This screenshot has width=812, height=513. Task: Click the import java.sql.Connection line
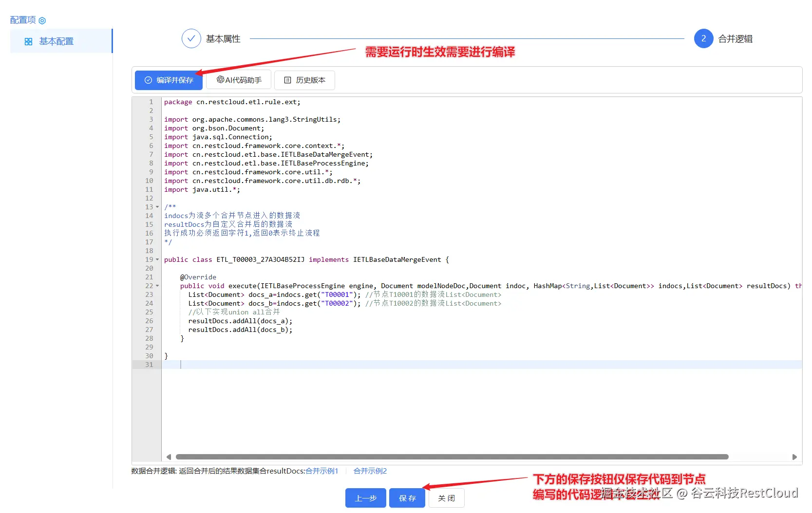tap(218, 137)
